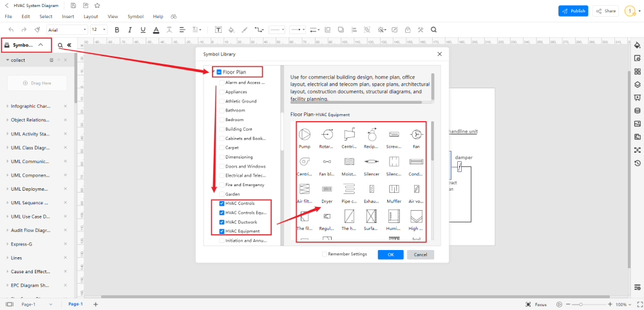Remove the Audit Flow Diagram library
This screenshot has width=644, height=310.
coord(65,230)
